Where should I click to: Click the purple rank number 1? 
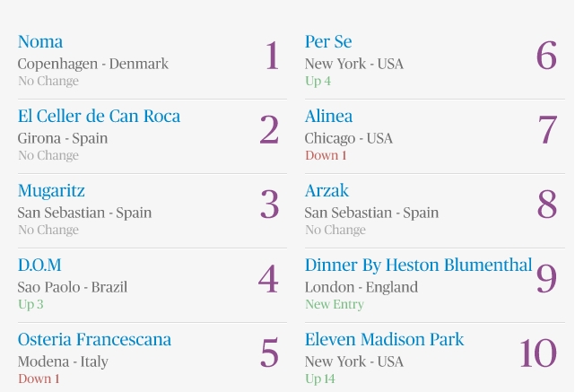pyautogui.click(x=272, y=56)
